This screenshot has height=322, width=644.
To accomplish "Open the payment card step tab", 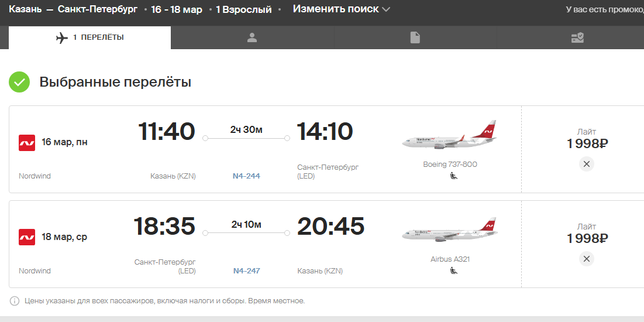I will click(x=577, y=37).
